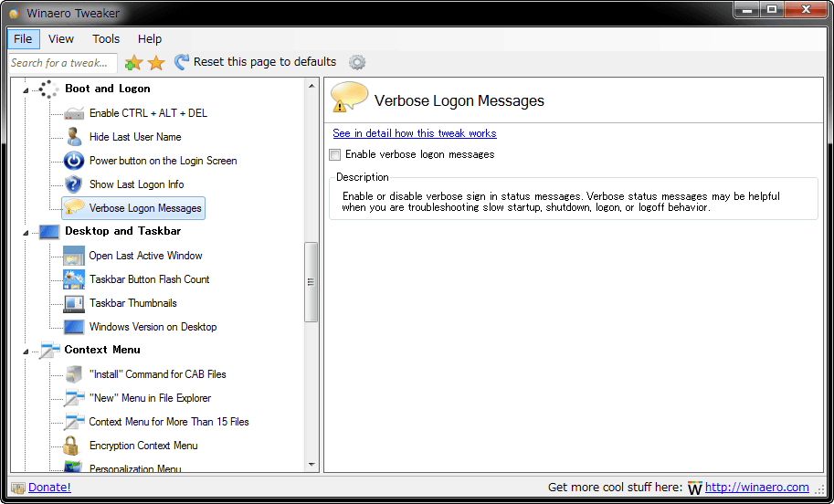Click the blue power button icon
Image resolution: width=834 pixels, height=504 pixels.
coord(74,161)
